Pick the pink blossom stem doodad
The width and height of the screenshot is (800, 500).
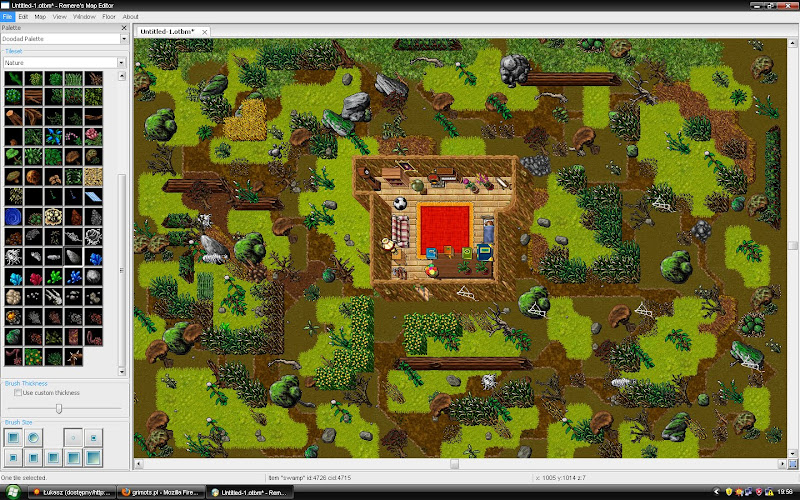pyautogui.click(x=73, y=136)
